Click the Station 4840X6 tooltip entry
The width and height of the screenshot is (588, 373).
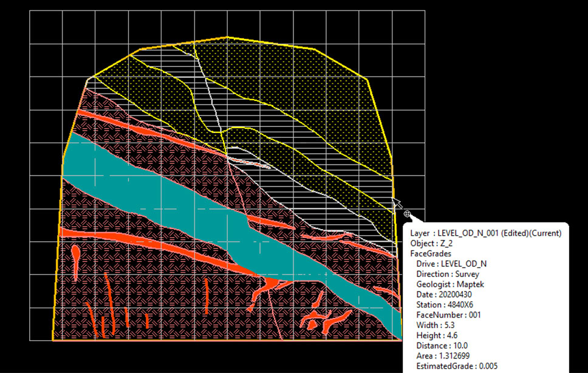tap(445, 304)
